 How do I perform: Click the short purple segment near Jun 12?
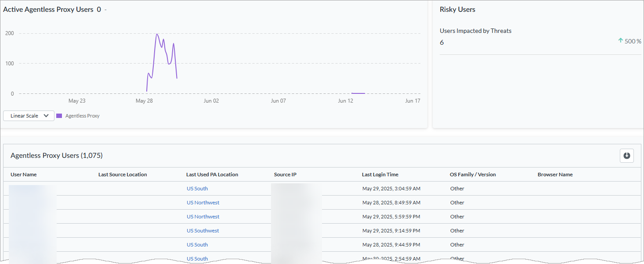coord(358,93)
